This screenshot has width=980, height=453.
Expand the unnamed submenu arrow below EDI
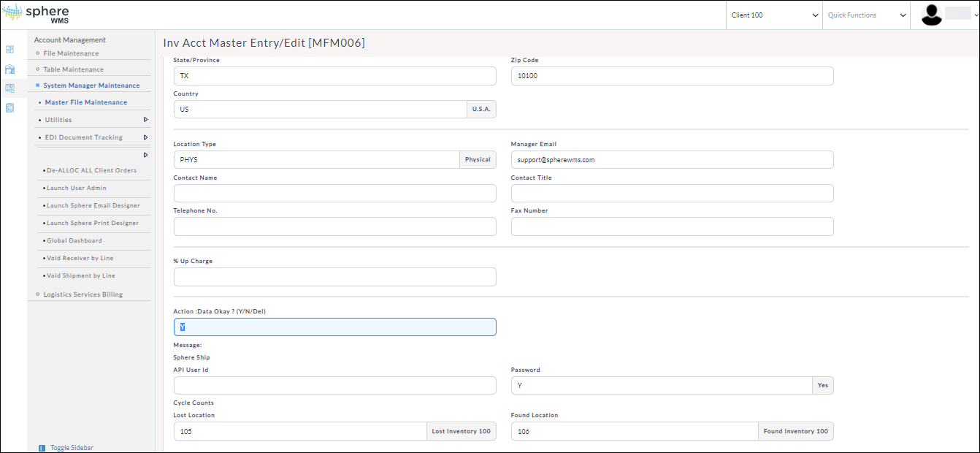[x=145, y=155]
